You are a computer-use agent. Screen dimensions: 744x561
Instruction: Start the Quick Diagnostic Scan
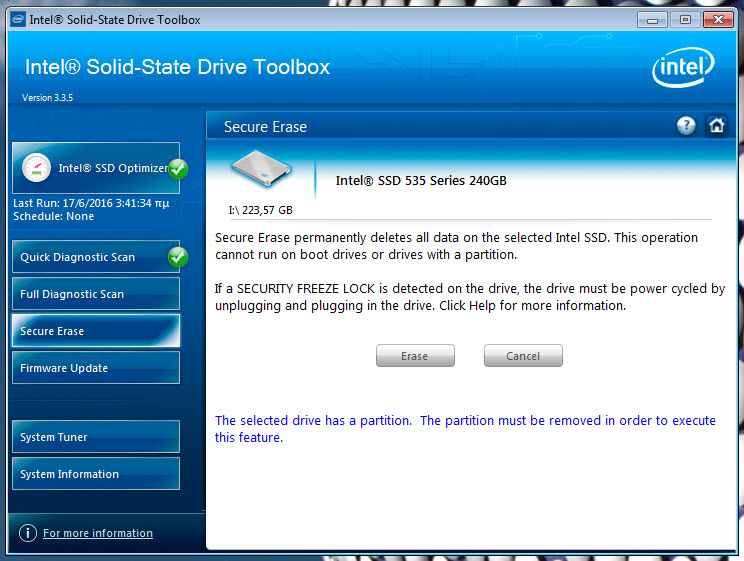pos(96,257)
